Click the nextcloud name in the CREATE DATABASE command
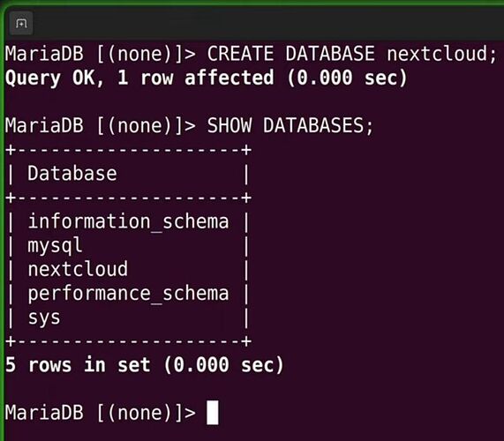504x441 pixels. click(x=438, y=53)
